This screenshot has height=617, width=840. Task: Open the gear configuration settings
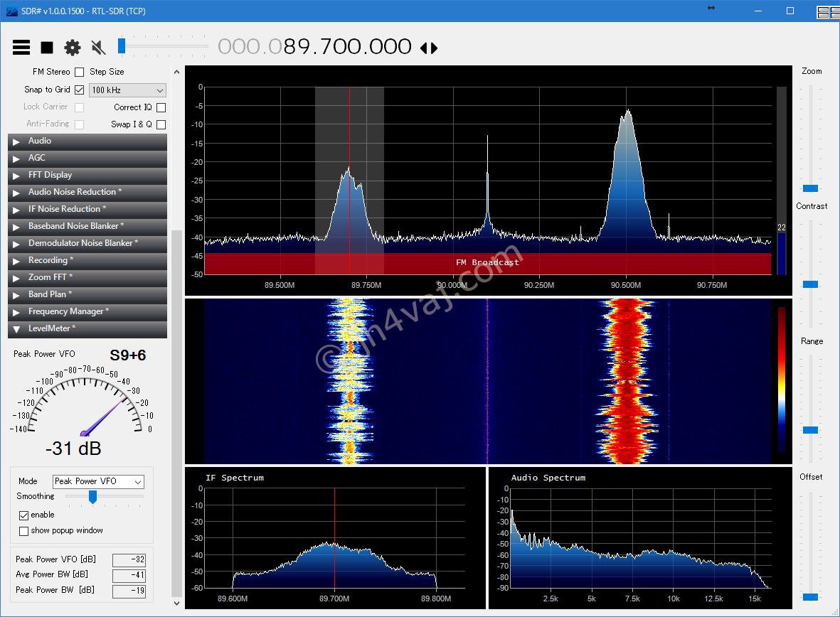pos(73,48)
